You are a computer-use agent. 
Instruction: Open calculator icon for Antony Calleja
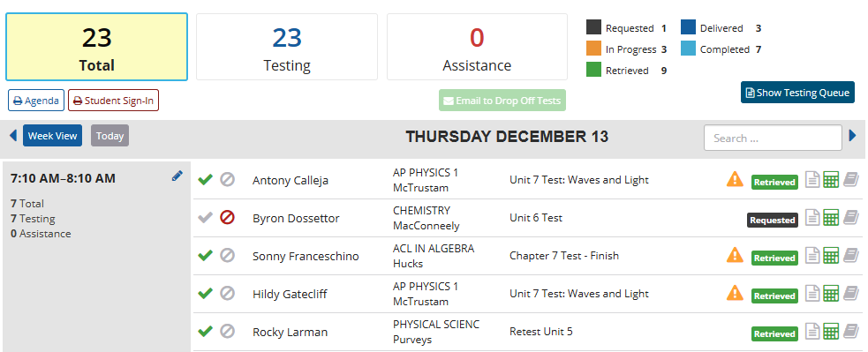831,180
